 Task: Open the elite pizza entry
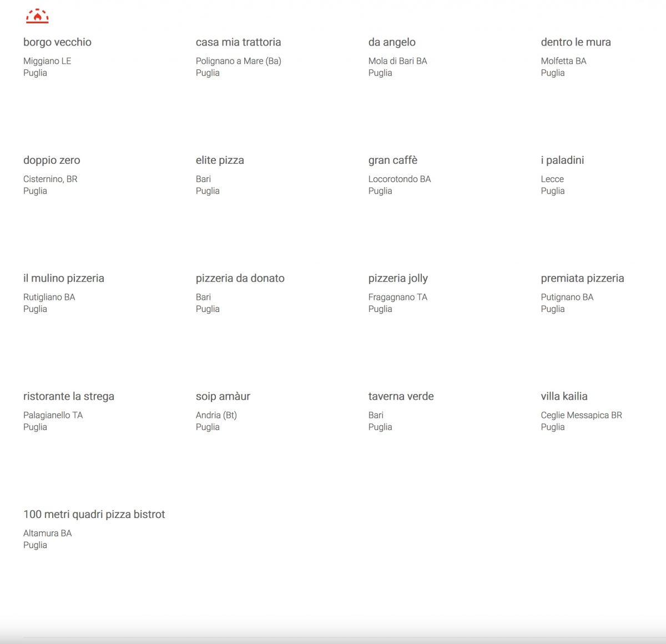220,160
